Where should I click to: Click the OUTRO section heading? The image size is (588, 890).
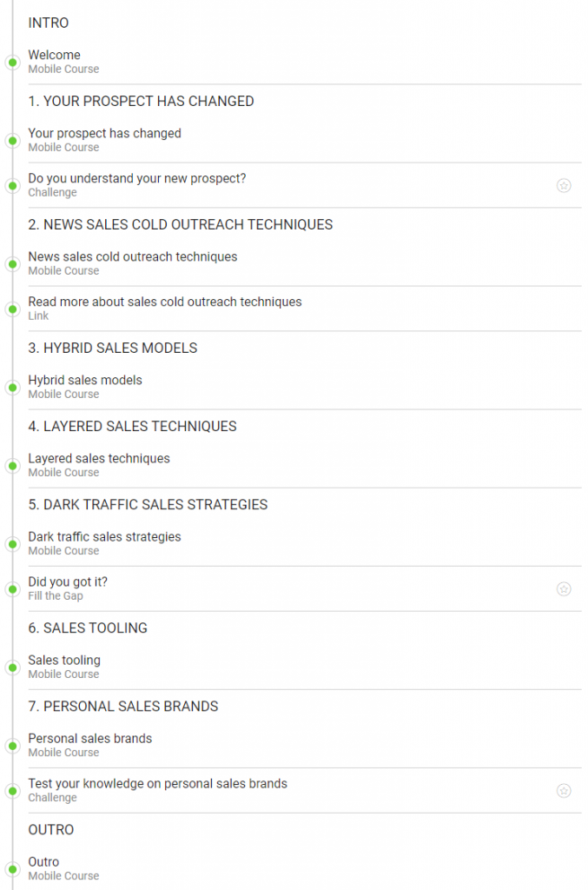click(x=50, y=829)
